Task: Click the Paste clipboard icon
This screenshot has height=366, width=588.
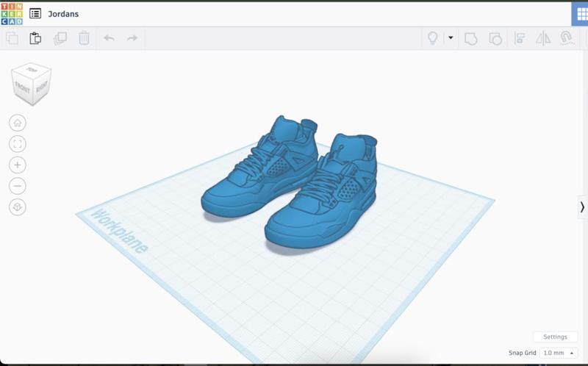Action: [35, 38]
